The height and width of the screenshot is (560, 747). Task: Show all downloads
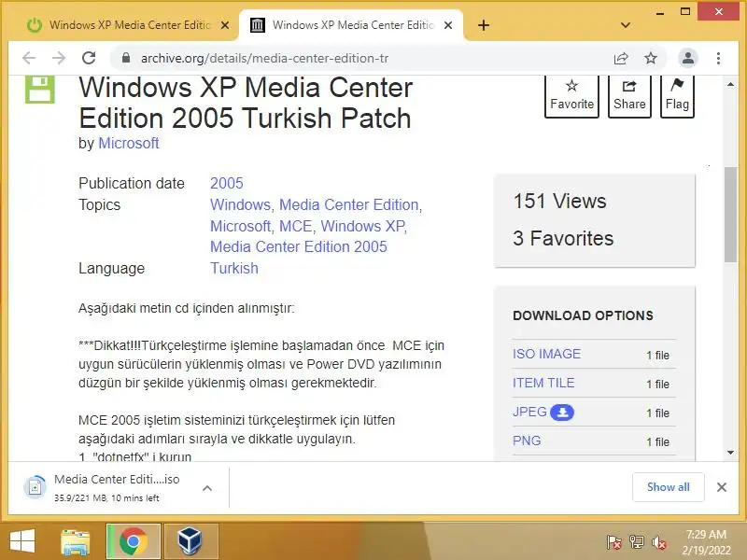(668, 487)
